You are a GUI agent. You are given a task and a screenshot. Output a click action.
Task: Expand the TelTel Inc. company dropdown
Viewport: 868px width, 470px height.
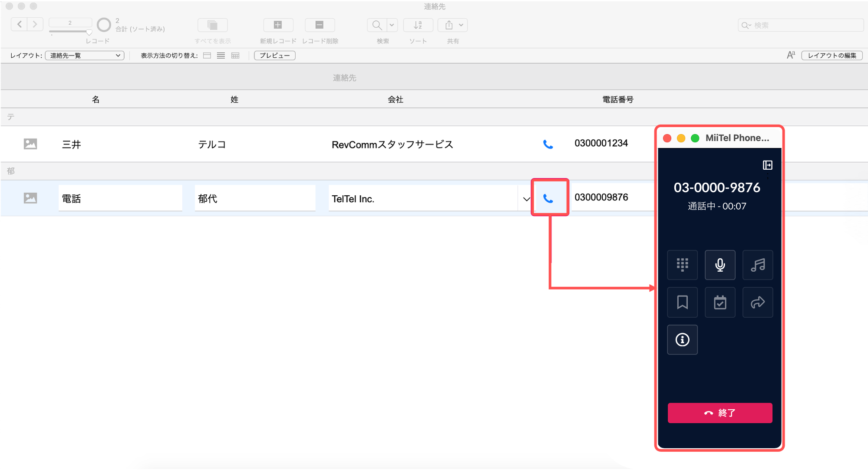click(526, 199)
